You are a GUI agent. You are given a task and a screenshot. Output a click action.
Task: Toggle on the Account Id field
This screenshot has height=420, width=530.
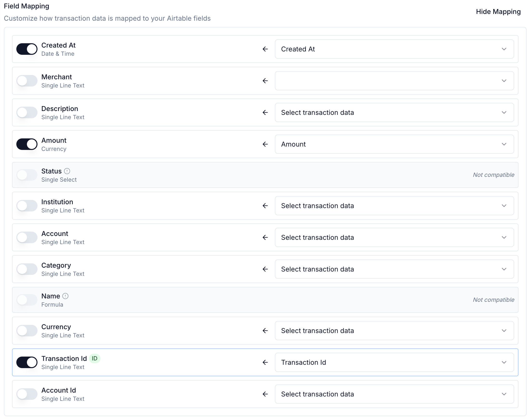coord(27,394)
